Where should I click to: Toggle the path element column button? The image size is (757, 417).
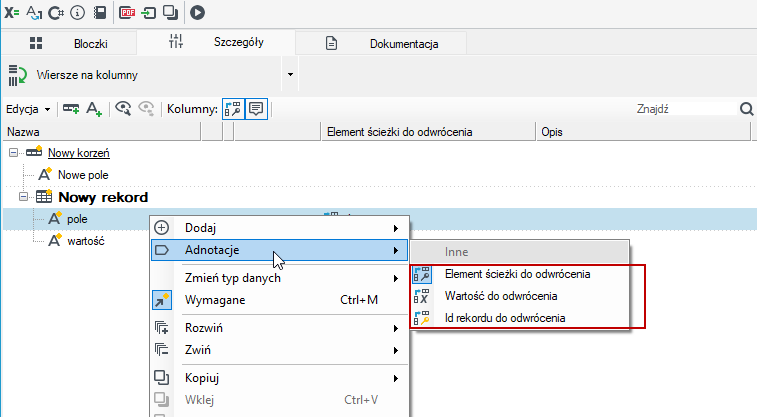(233, 109)
